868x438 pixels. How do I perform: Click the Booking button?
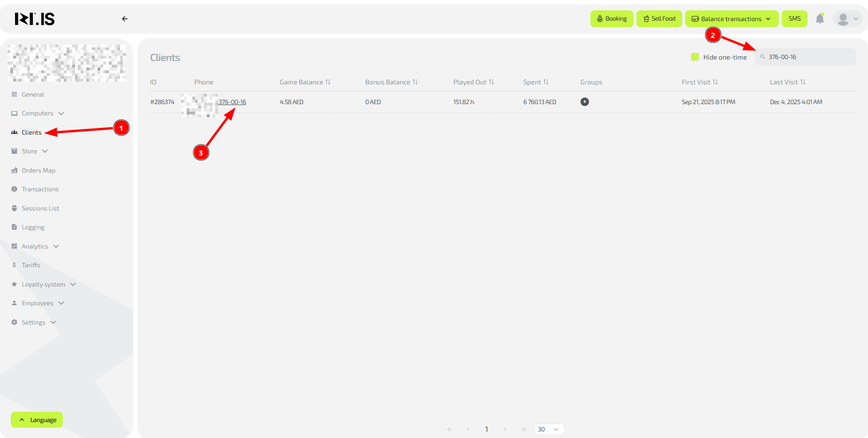[x=611, y=19]
